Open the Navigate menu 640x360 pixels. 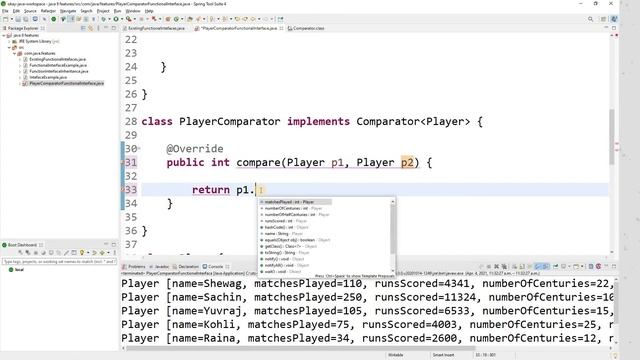tap(68, 11)
